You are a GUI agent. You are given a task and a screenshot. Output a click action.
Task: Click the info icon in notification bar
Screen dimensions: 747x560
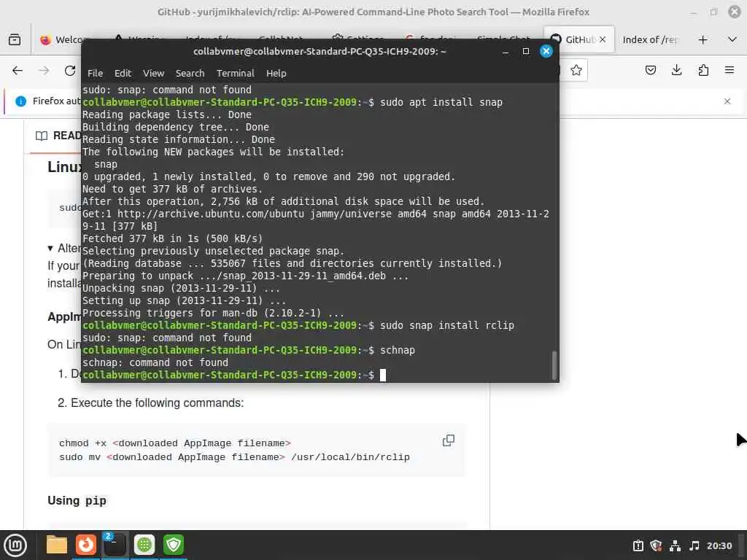point(20,101)
